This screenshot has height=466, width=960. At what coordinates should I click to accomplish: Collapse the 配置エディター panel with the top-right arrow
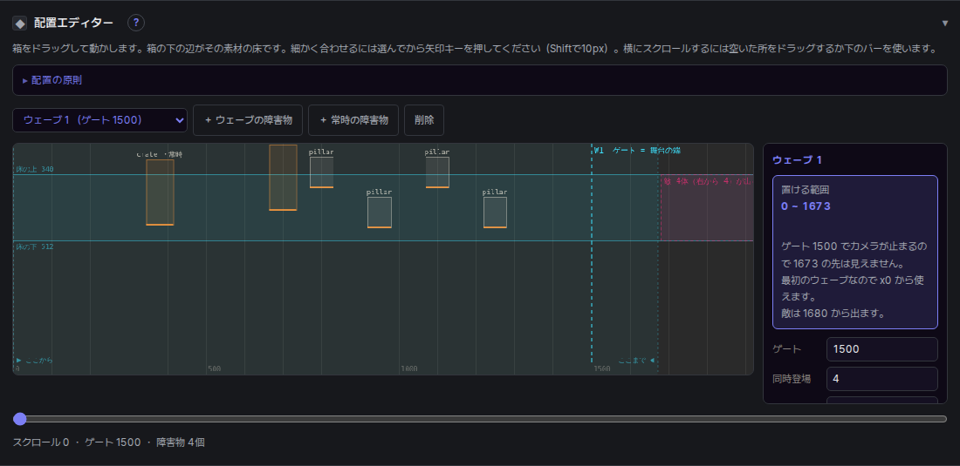point(945,23)
